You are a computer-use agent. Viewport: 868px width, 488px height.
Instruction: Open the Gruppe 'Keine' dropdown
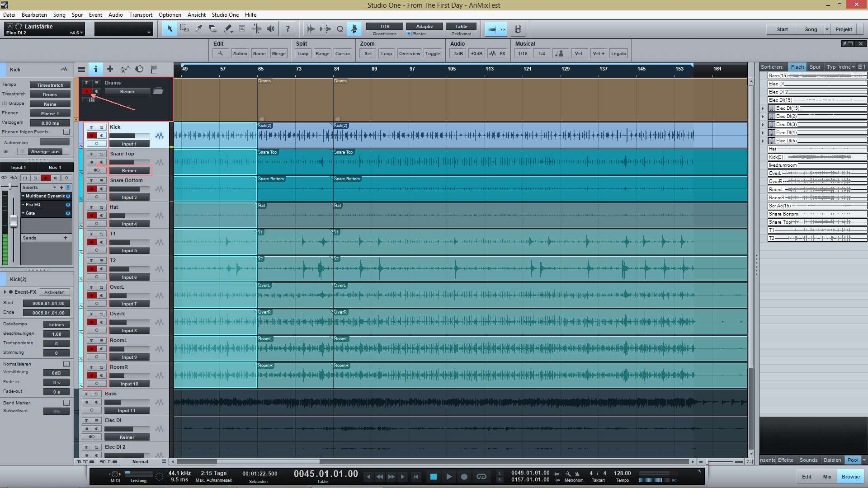point(50,104)
